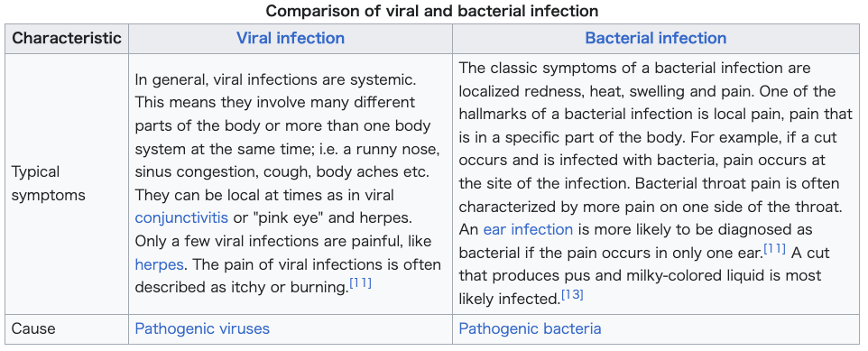Click the table caption 'Comparison of viral and bacterial infection'
This screenshot has height=351, width=868.
point(432,11)
